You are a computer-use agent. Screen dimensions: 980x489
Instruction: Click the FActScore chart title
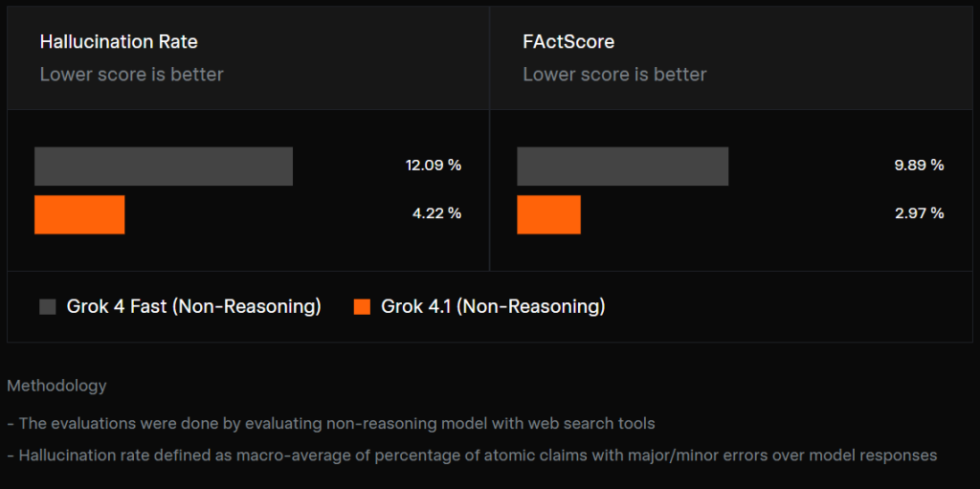[x=568, y=42]
